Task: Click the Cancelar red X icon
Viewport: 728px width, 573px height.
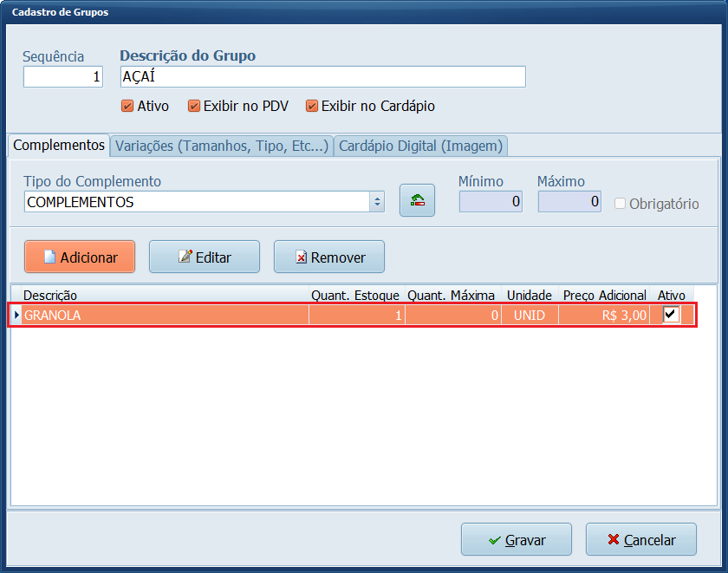Action: 615,539
